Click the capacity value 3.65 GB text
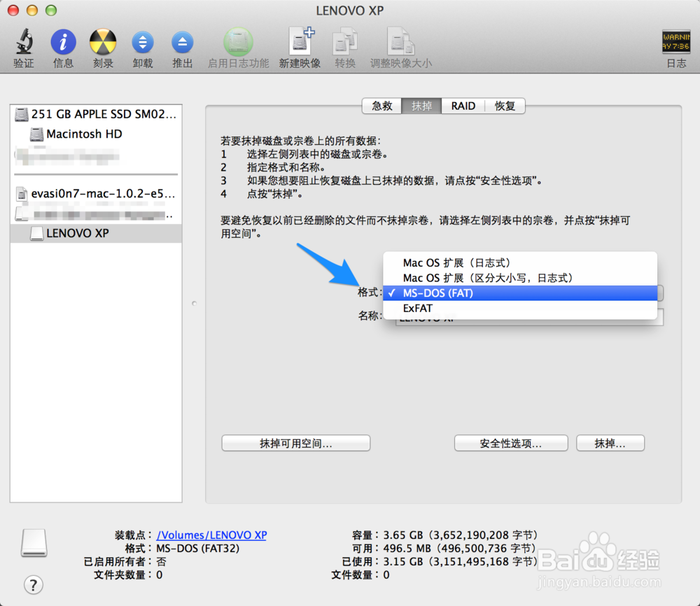This screenshot has width=700, height=606. (x=461, y=535)
